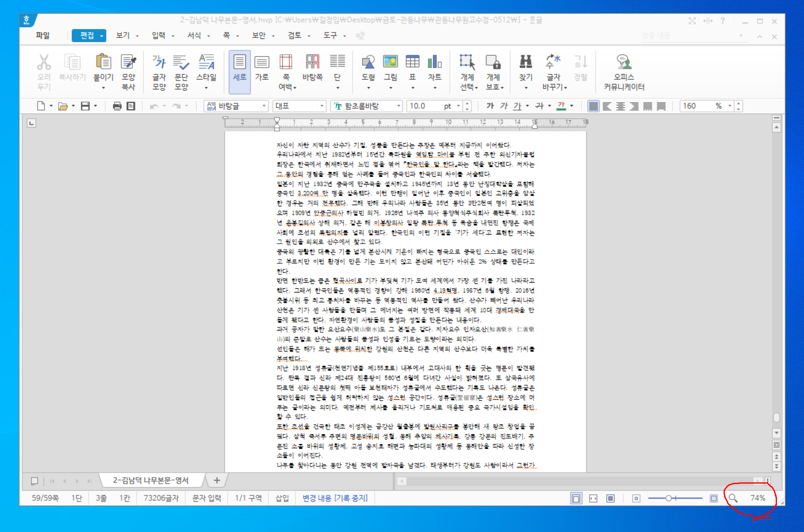Image resolution: width=804 pixels, height=532 pixels.
Task: Click the 59/59쪽 page indicator
Action: click(45, 498)
